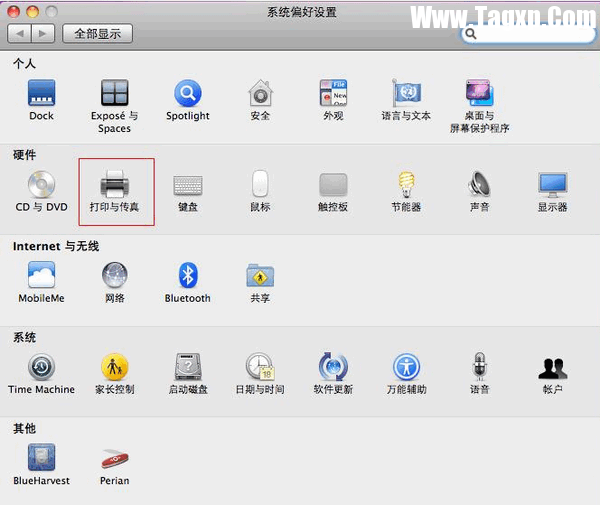The width and height of the screenshot is (600, 505).
Task: Minimize the window with yellow button
Action: coord(33,12)
